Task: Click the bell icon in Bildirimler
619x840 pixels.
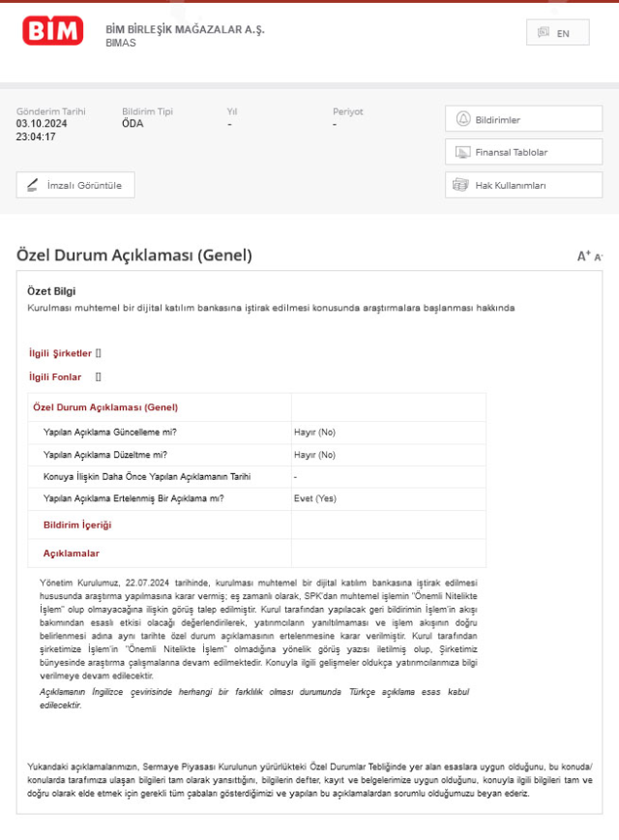Action: pos(463,119)
